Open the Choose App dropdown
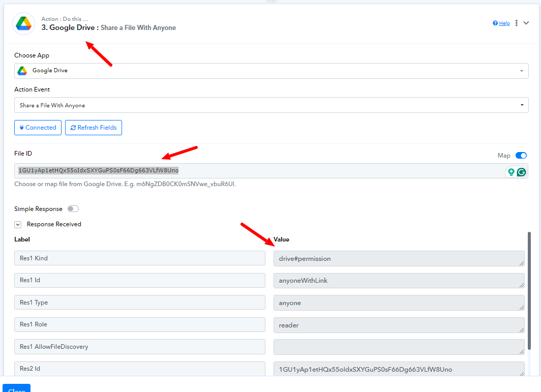Image resolution: width=541 pixels, height=392 pixels. pos(271,71)
